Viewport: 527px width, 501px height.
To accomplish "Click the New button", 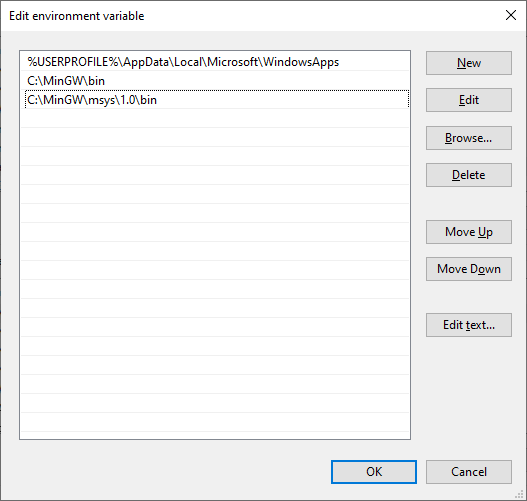I will [x=469, y=63].
